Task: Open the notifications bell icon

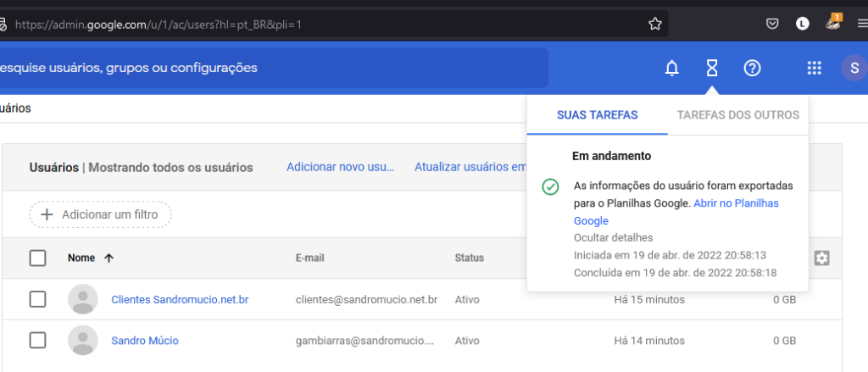Action: click(x=671, y=69)
